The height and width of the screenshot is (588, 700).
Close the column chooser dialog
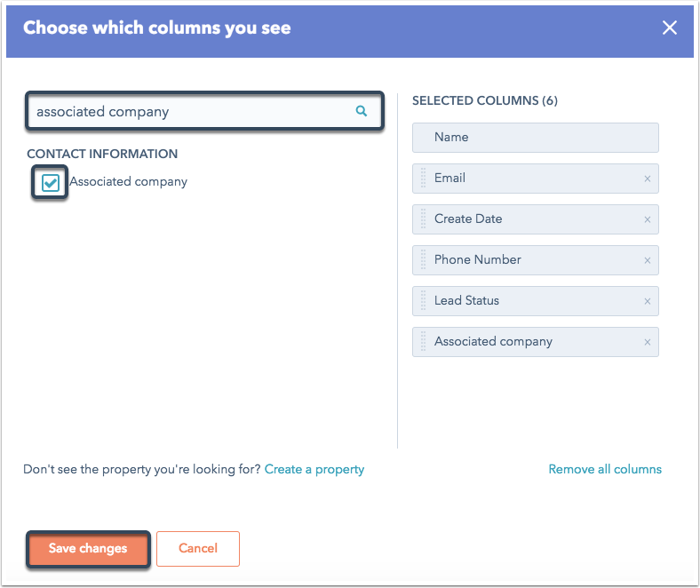click(669, 28)
